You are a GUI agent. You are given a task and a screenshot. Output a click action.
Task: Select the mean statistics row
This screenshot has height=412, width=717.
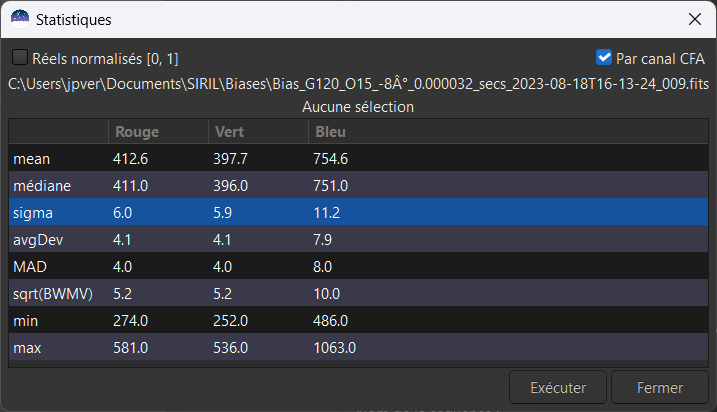point(32,158)
